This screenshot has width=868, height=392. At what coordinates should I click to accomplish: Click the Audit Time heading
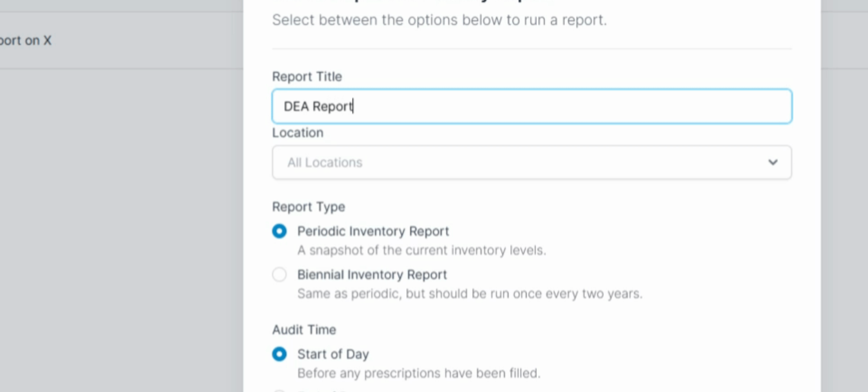[x=304, y=329]
